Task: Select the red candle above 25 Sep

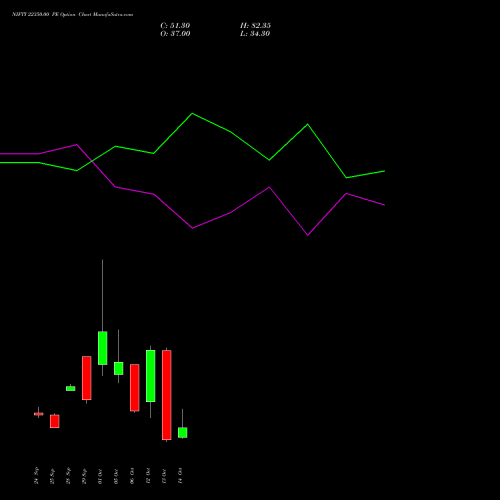Action: click(x=55, y=421)
